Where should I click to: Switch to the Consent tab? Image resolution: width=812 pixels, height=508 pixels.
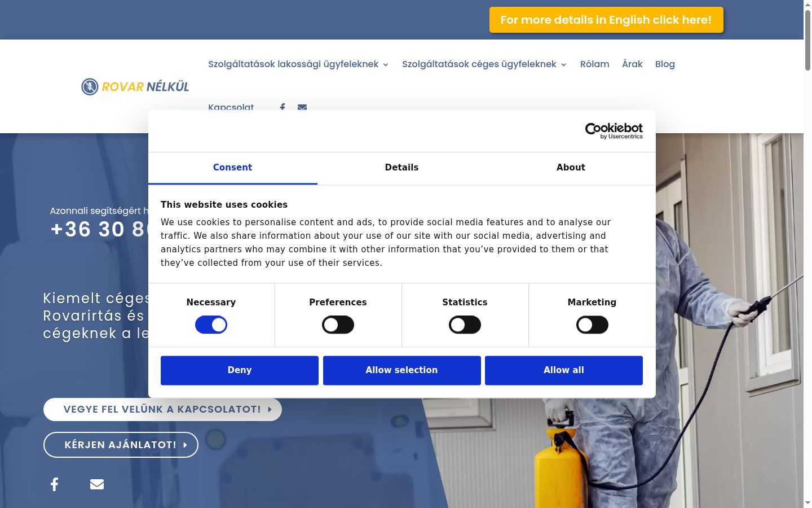click(232, 168)
